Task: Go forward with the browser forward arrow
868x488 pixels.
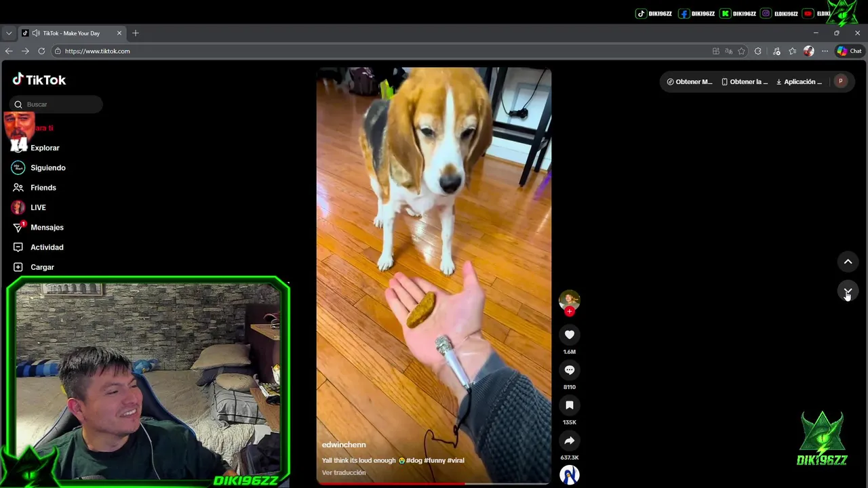Action: pyautogui.click(x=25, y=51)
